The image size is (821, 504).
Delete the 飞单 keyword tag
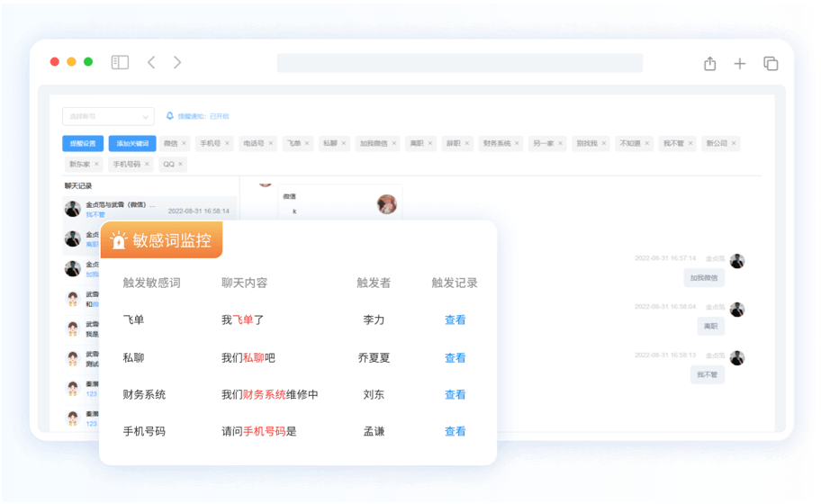click(307, 143)
